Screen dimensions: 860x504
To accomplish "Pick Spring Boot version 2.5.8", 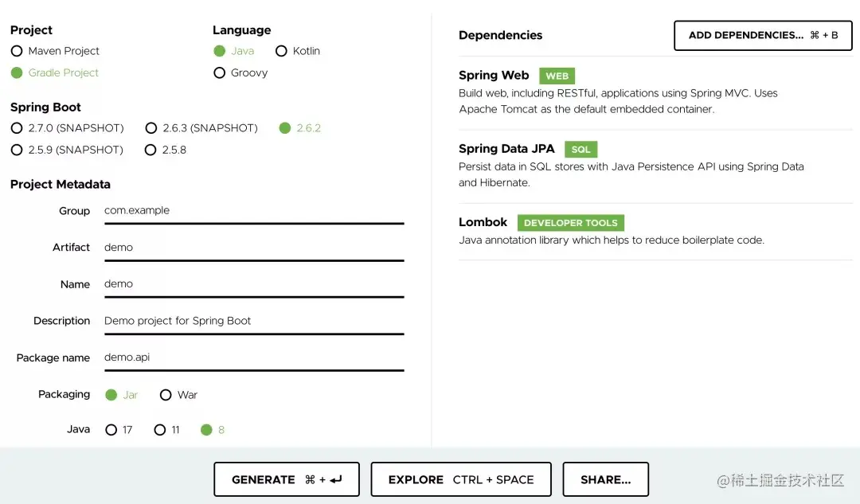I will [x=151, y=150].
